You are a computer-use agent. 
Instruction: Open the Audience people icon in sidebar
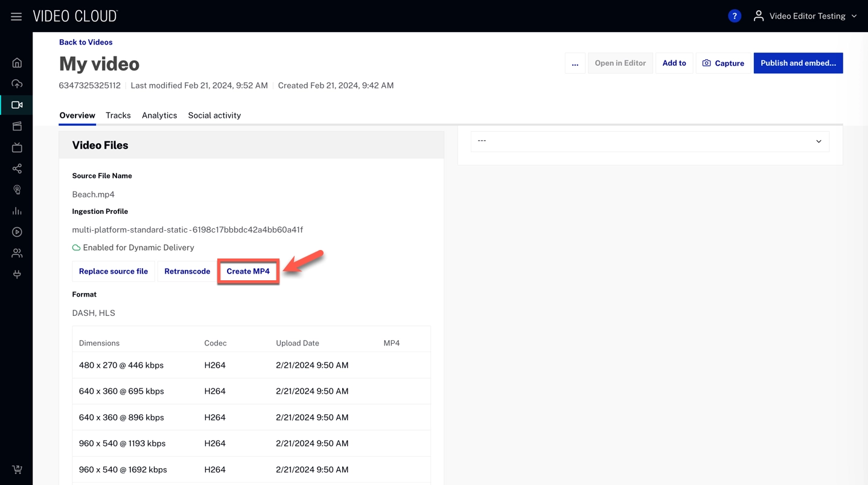(17, 253)
